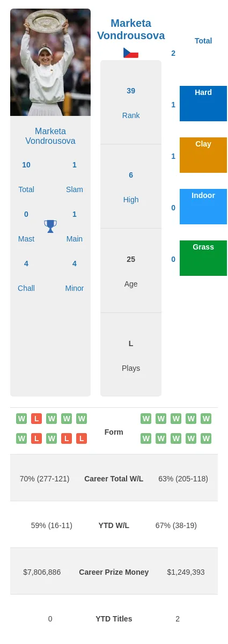Screen dimensions: 228x644
Task: Click the bottom-right green W form badge
Action: (206, 438)
